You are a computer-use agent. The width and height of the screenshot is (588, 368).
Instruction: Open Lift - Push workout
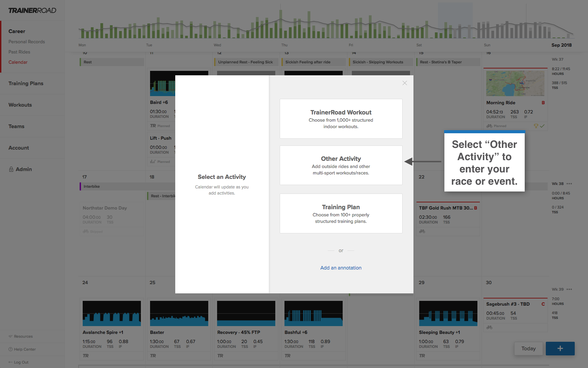pos(161,138)
